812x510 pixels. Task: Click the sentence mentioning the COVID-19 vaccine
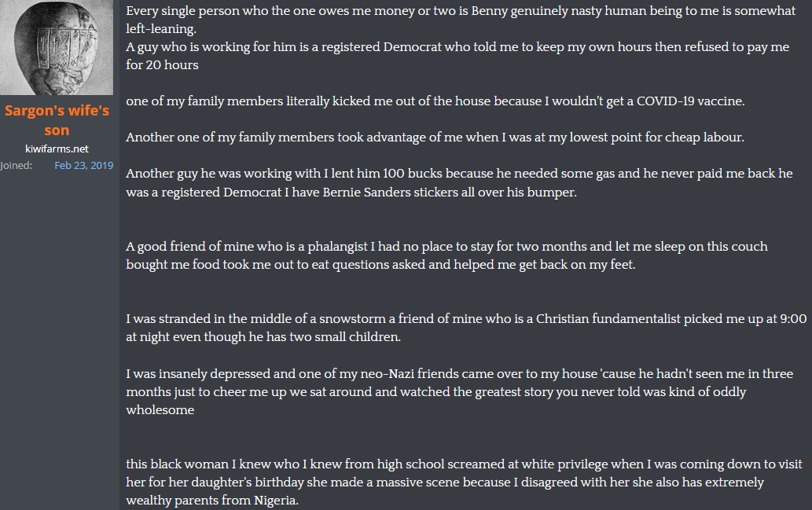tap(435, 101)
